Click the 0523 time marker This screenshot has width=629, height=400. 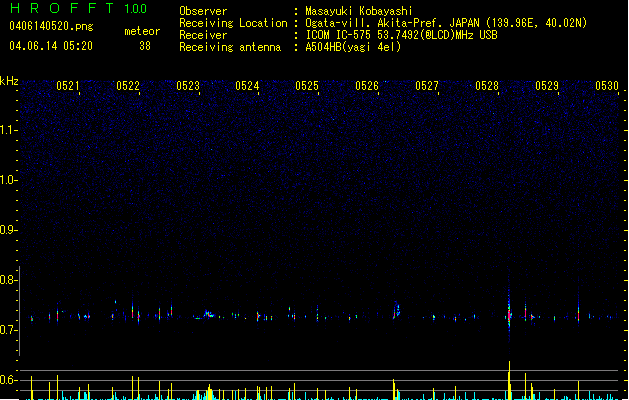coord(187,86)
